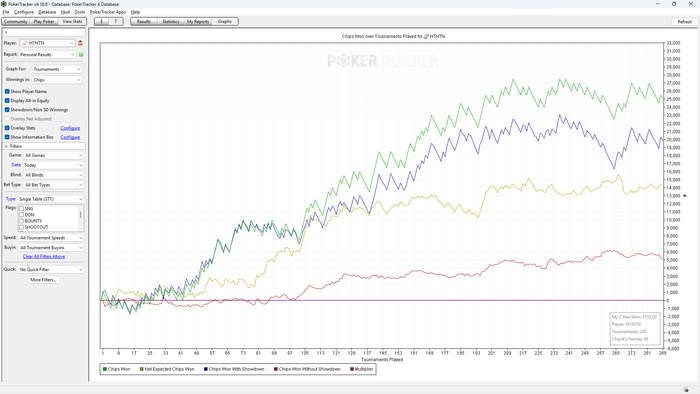
Task: Open the Graph For dropdown
Action: tap(57, 69)
